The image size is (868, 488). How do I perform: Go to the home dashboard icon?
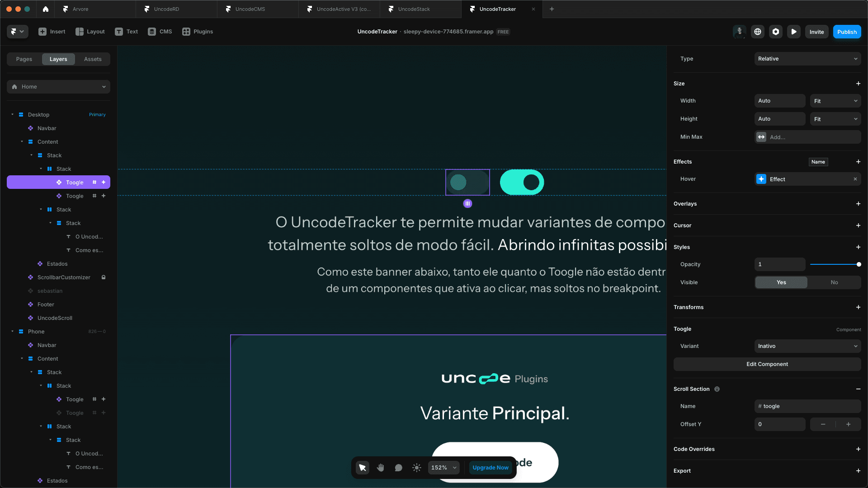45,9
